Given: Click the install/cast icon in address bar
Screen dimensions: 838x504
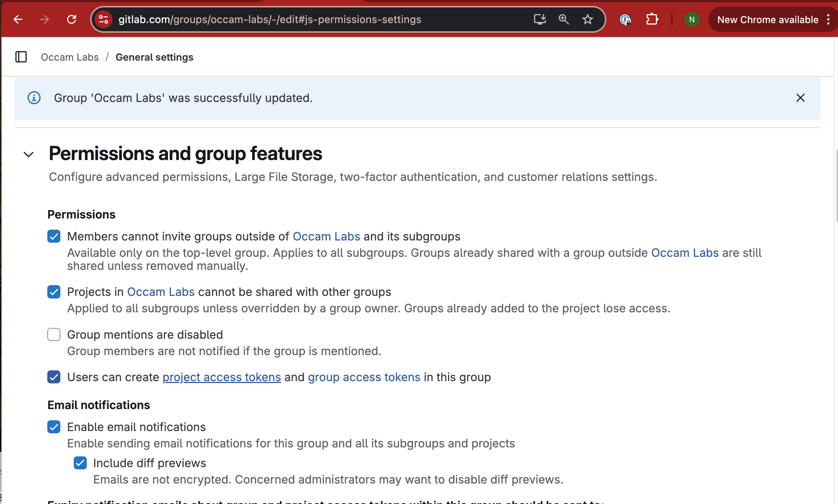Looking at the screenshot, I should coord(540,19).
